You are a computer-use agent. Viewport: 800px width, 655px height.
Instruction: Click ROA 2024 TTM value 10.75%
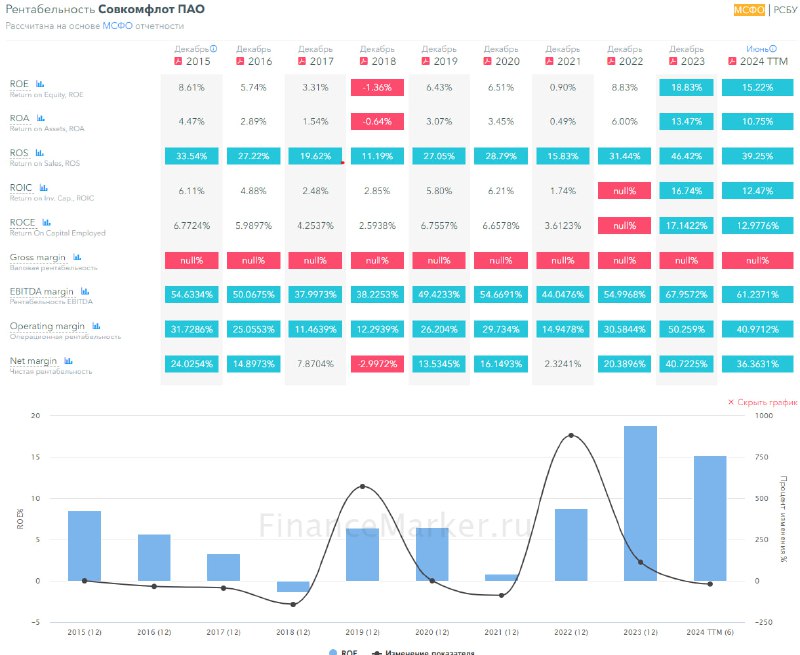(757, 121)
